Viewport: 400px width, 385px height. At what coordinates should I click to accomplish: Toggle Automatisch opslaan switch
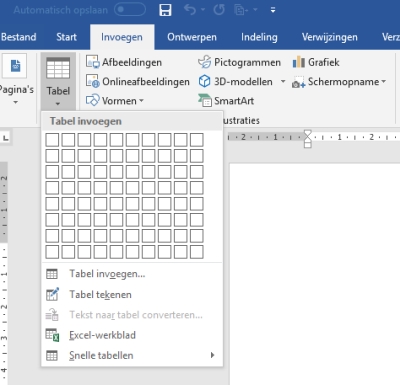pyautogui.click(x=130, y=10)
